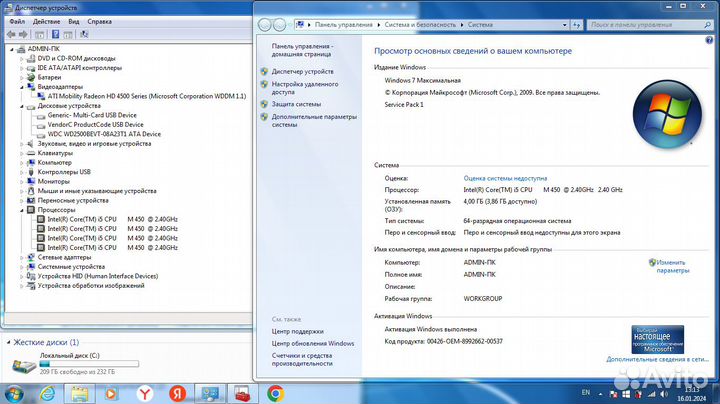Open Google Chrome from taskbar
The width and height of the screenshot is (720, 404).
[x=276, y=394]
